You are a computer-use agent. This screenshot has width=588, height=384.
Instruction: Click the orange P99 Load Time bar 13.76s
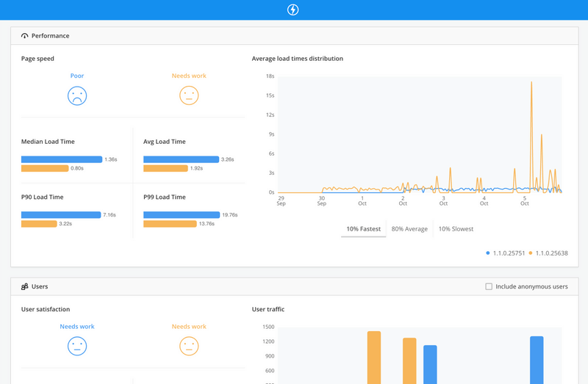click(170, 224)
